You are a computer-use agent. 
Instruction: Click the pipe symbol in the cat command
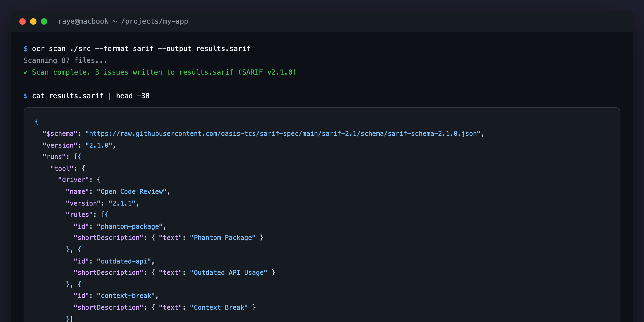(x=110, y=96)
